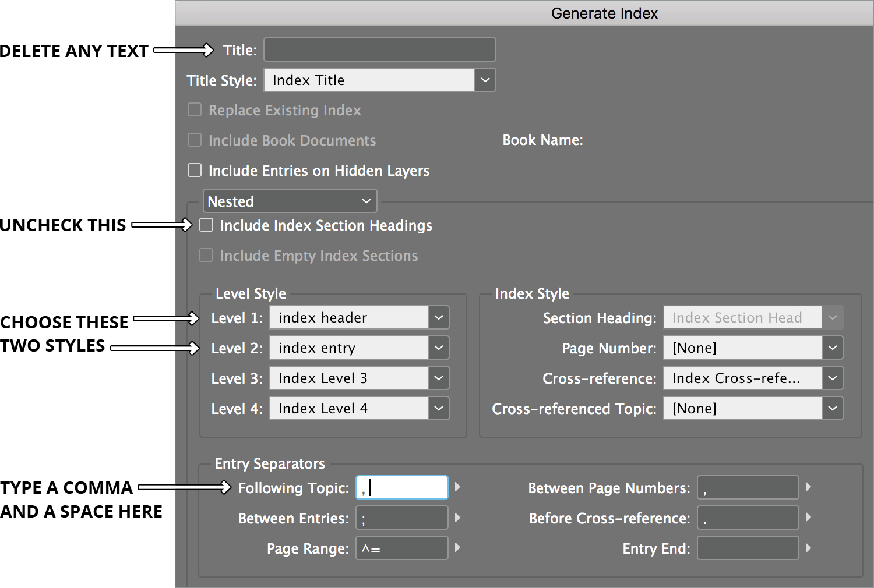Open special characters menu beside Entry End
The height and width of the screenshot is (588, 874).
[808, 547]
